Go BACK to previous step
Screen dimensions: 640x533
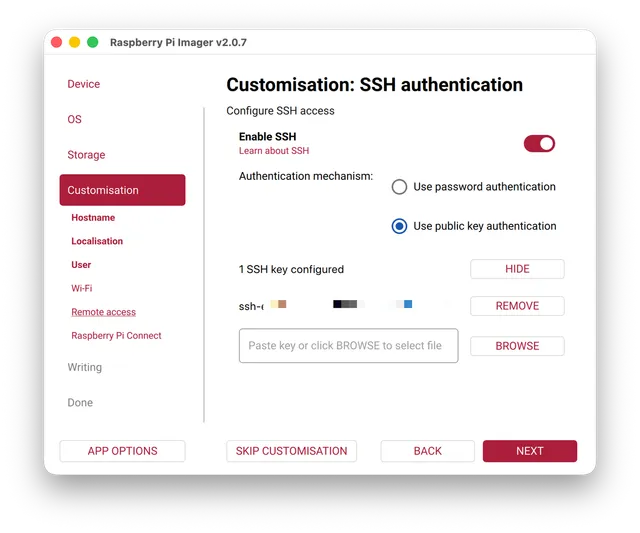click(427, 451)
